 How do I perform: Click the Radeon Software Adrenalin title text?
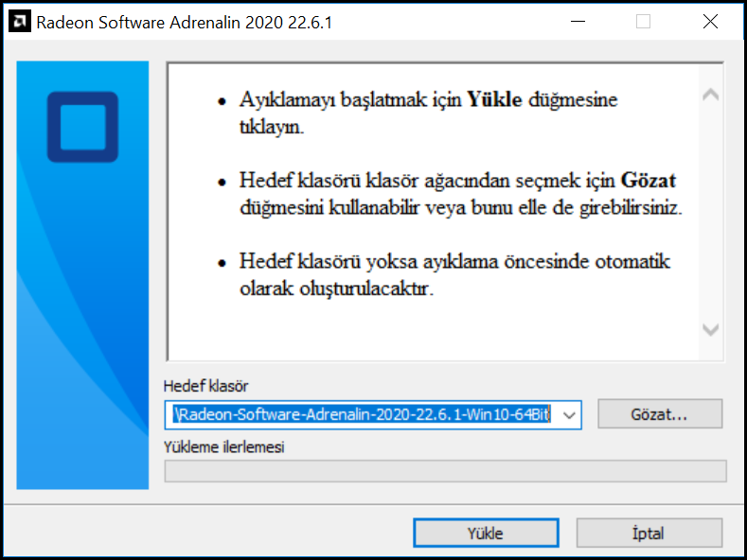tap(184, 22)
